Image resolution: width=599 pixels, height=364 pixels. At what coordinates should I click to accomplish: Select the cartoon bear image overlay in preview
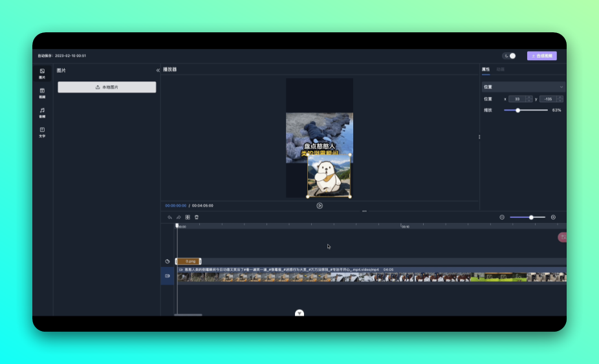click(329, 176)
